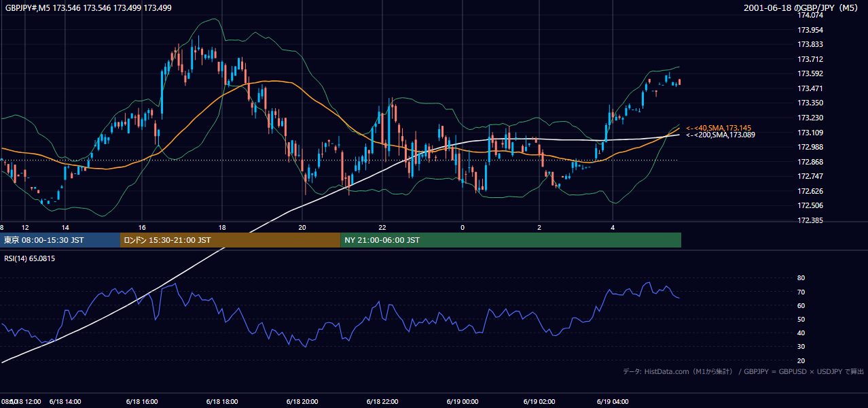Click the HistData.com data source note
The image size is (868, 408).
[744, 371]
